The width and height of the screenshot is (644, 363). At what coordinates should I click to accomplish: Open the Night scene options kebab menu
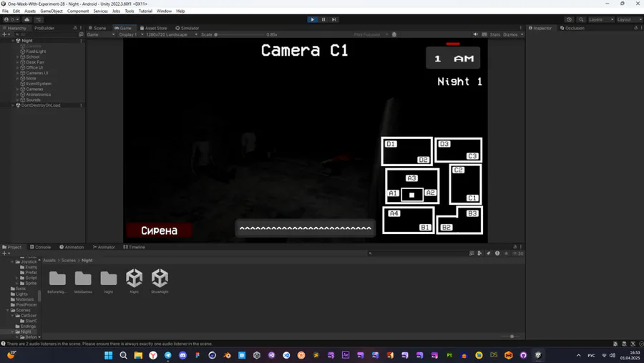coord(81,41)
